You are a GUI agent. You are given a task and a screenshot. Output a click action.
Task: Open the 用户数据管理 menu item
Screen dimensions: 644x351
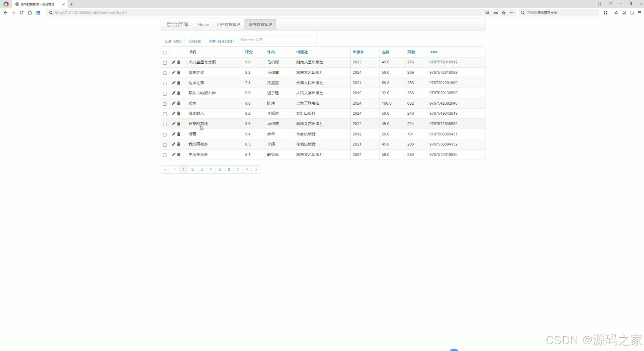(x=228, y=24)
